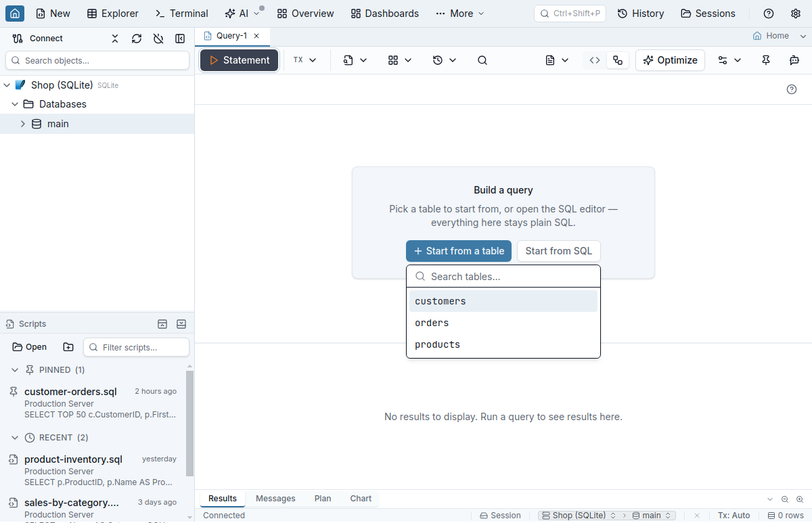Select the Results tab
The height and width of the screenshot is (523, 812).
pos(223,499)
